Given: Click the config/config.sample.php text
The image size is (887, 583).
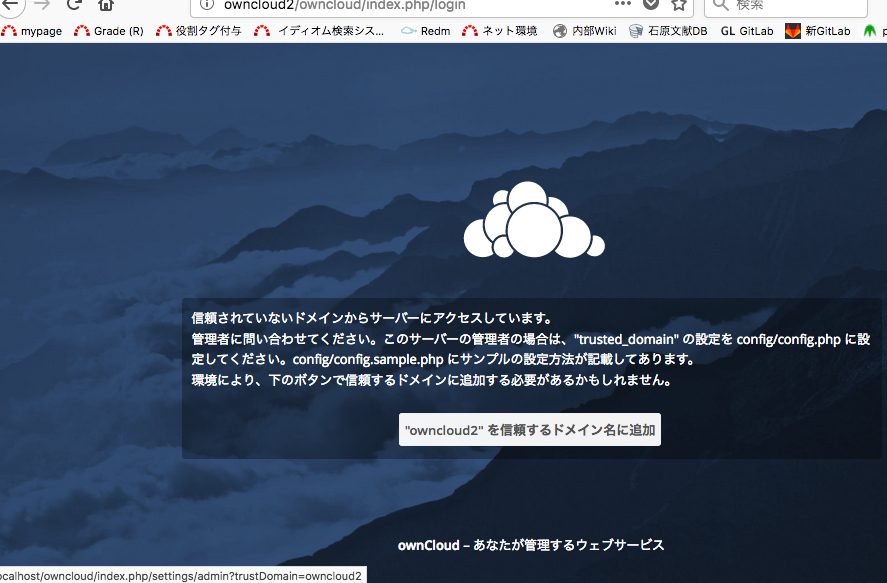Looking at the screenshot, I should (368, 360).
